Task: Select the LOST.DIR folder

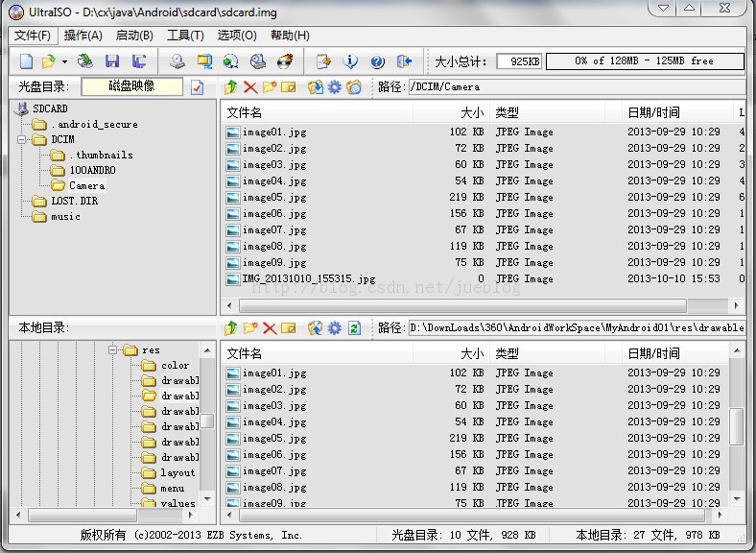Action: click(75, 201)
